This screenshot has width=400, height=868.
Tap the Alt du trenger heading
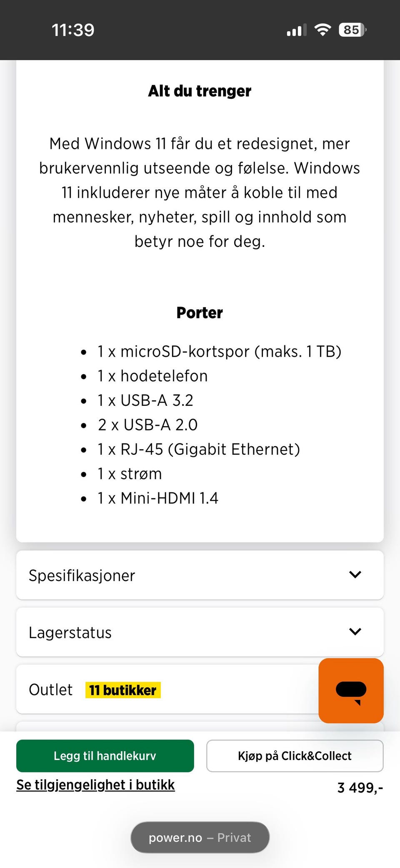coord(200,91)
